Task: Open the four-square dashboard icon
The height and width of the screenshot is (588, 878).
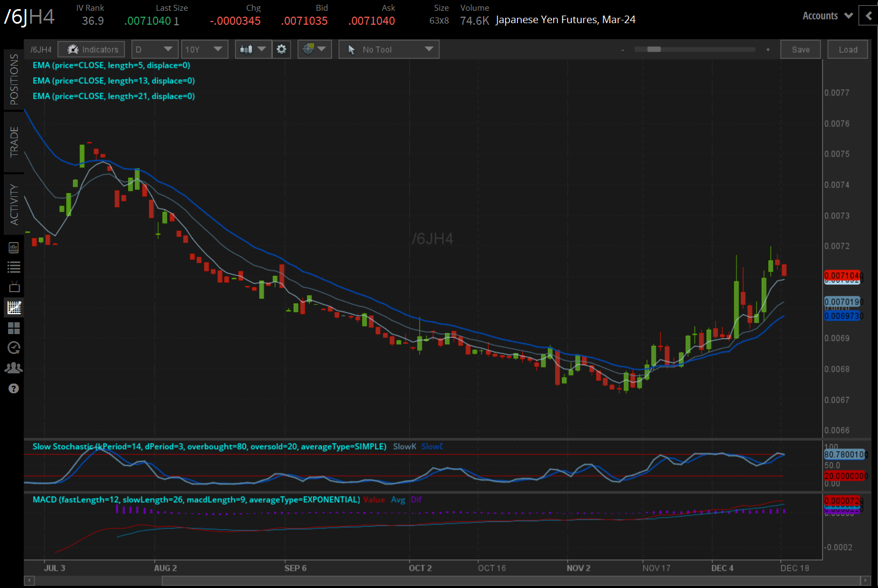Action: click(14, 328)
